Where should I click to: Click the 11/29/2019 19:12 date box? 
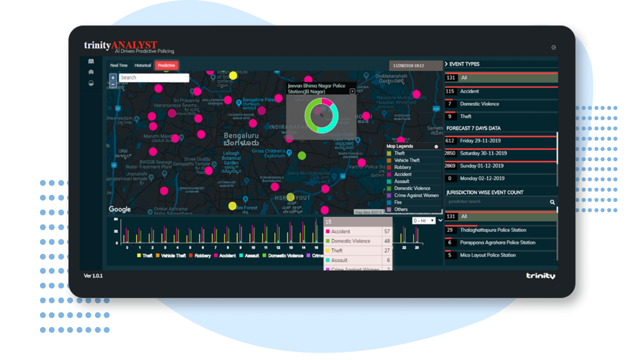click(416, 65)
